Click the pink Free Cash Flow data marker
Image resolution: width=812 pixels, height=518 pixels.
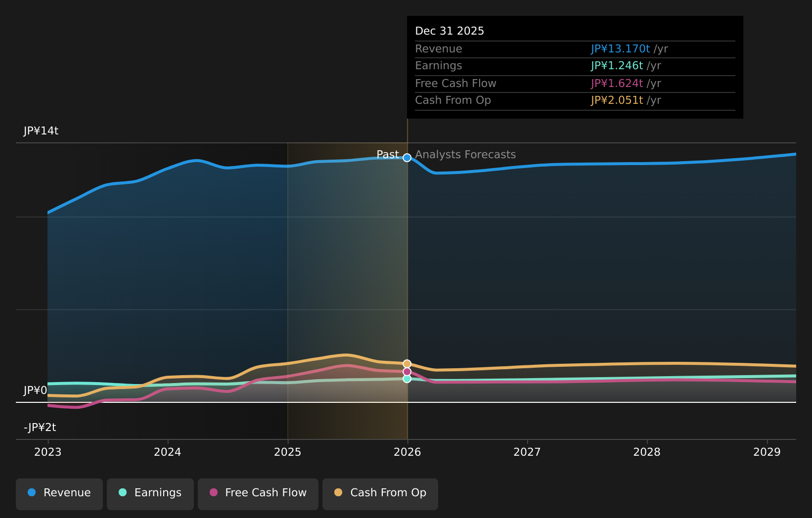(407, 372)
